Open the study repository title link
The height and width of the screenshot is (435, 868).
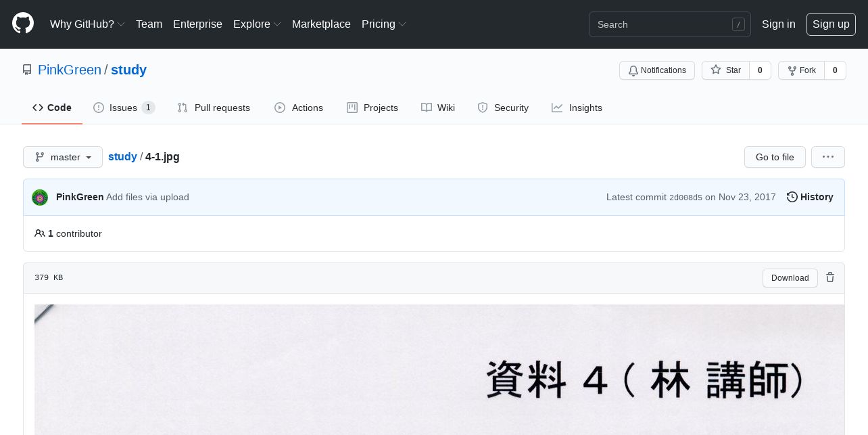pos(128,70)
